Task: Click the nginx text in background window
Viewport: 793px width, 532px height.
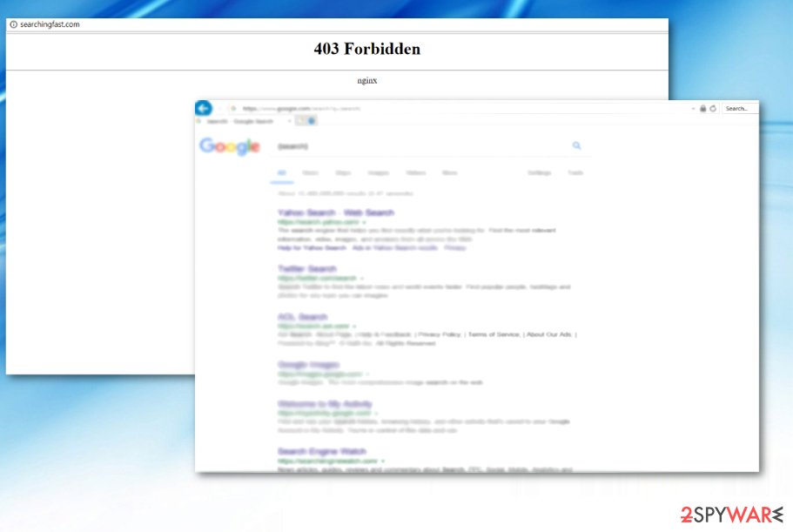Action: click(367, 80)
